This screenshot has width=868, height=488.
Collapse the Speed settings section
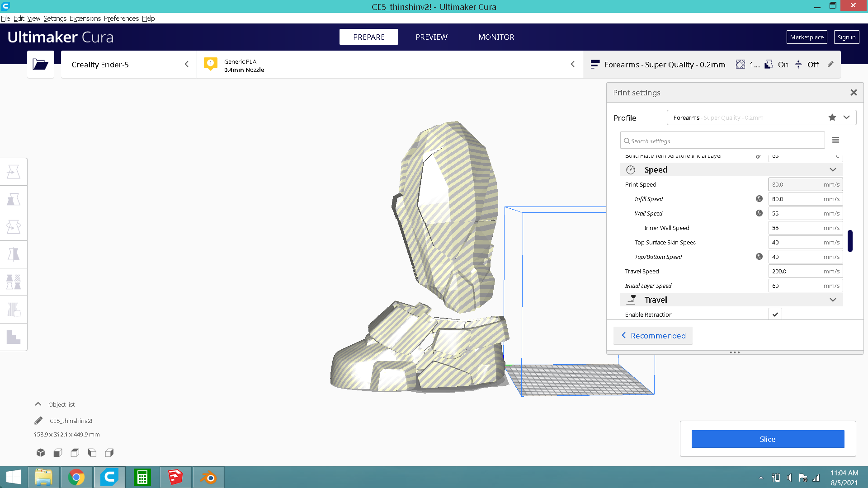(x=833, y=170)
